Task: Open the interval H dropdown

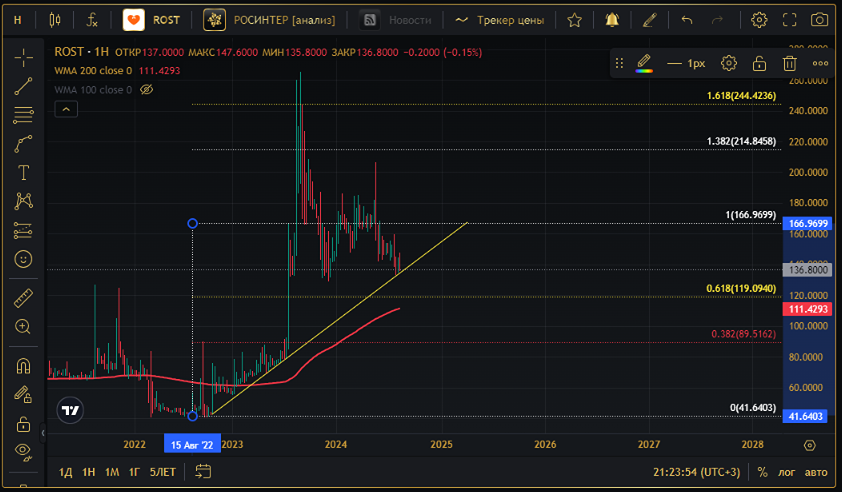Action: point(18,20)
